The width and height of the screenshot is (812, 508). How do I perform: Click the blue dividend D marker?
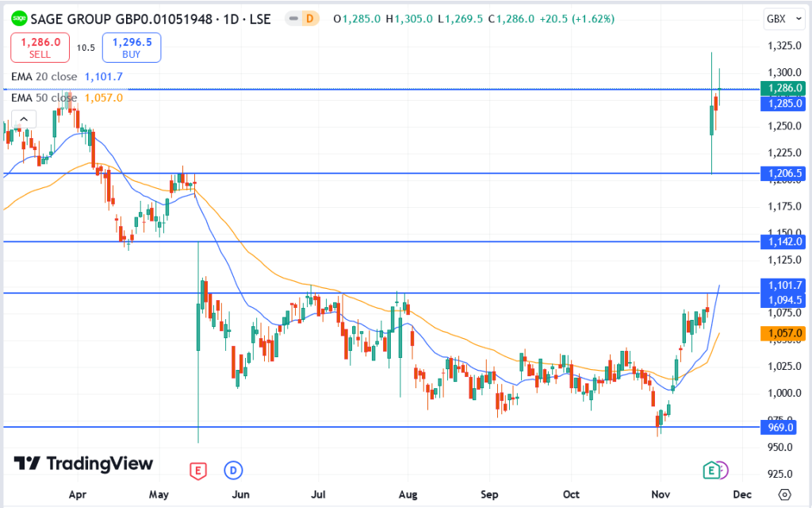[x=233, y=471]
